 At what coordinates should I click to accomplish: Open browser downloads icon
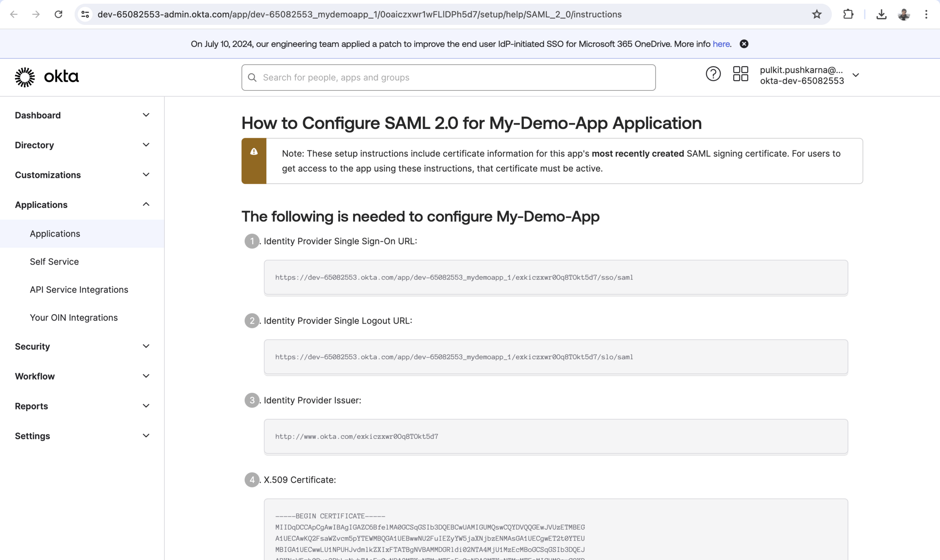881,15
